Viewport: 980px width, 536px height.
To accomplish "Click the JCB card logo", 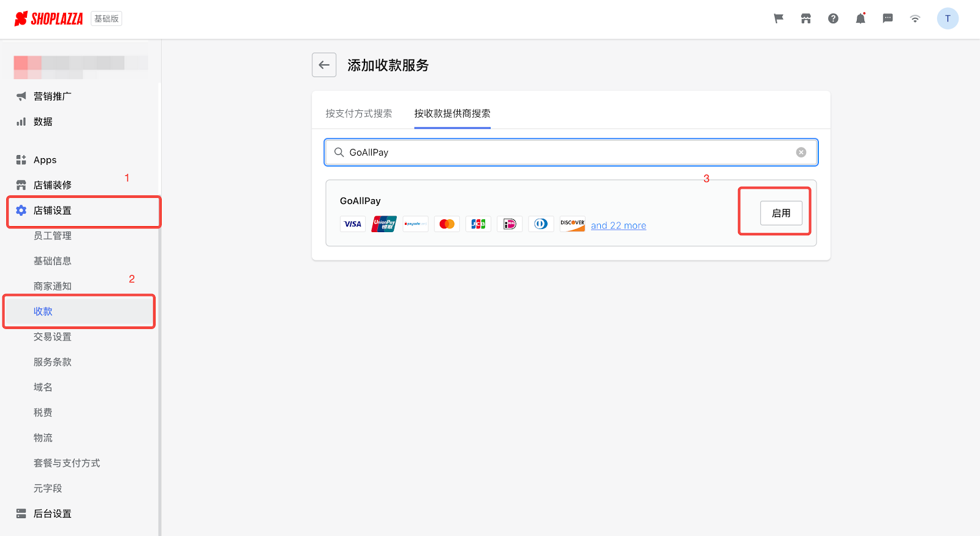I will [x=478, y=224].
